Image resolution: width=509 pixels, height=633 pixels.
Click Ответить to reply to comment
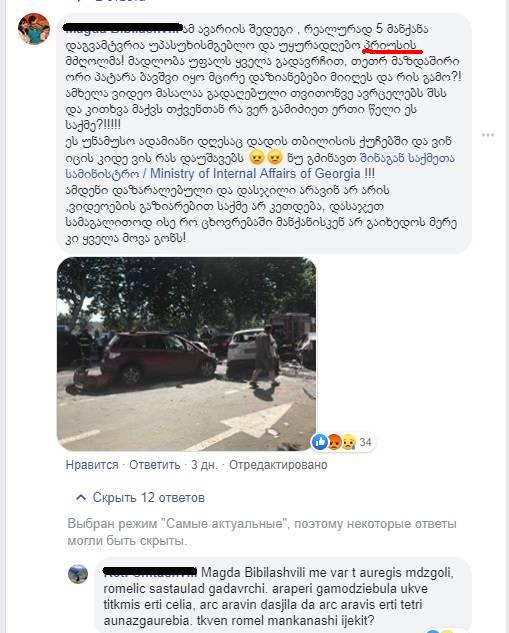tap(155, 465)
